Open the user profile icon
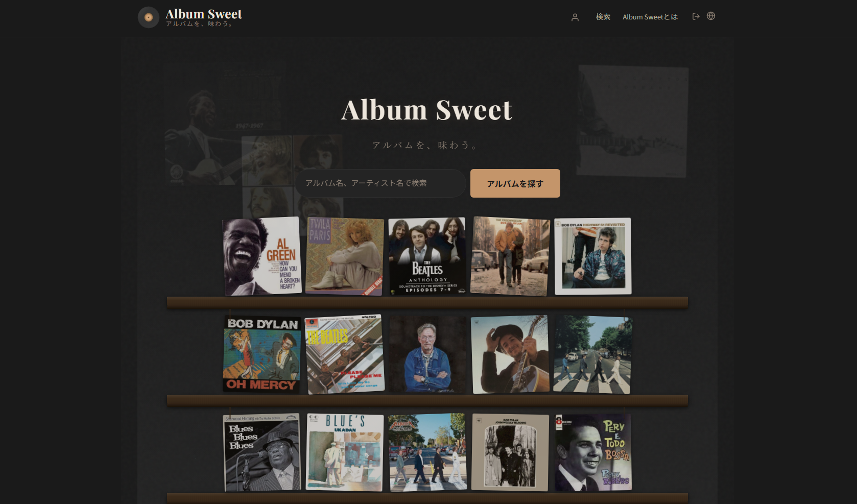Viewport: 857px width, 504px height. tap(575, 17)
